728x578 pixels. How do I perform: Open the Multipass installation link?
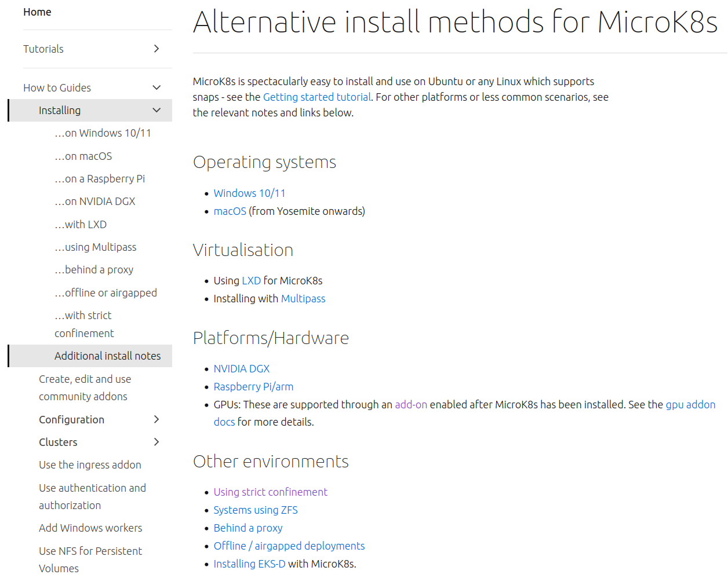[303, 298]
